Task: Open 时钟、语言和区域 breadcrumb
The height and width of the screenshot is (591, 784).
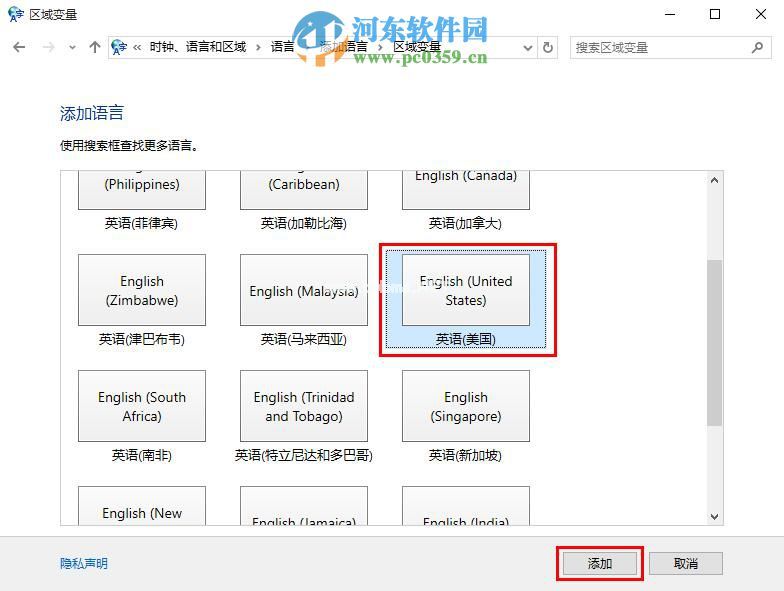Action: coord(198,47)
